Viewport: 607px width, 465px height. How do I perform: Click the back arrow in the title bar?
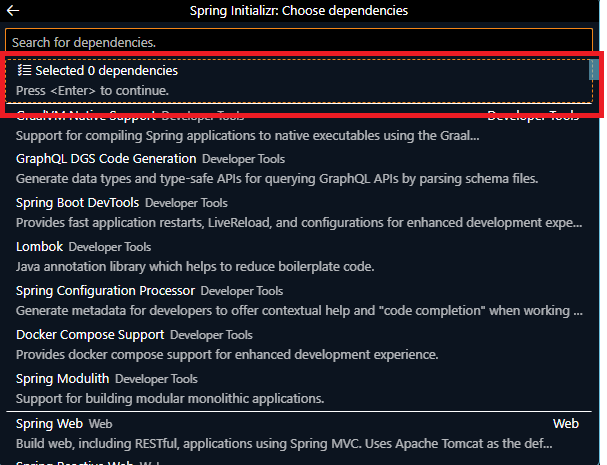[14, 11]
